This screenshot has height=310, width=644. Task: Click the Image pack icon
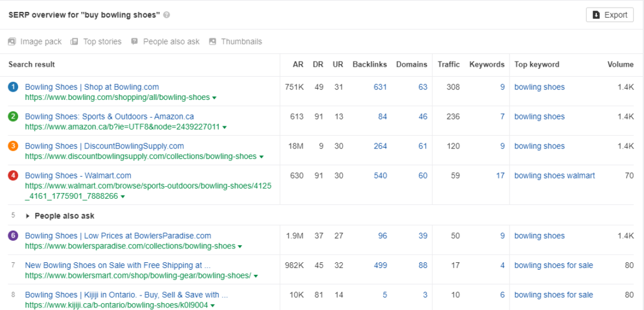coord(11,42)
